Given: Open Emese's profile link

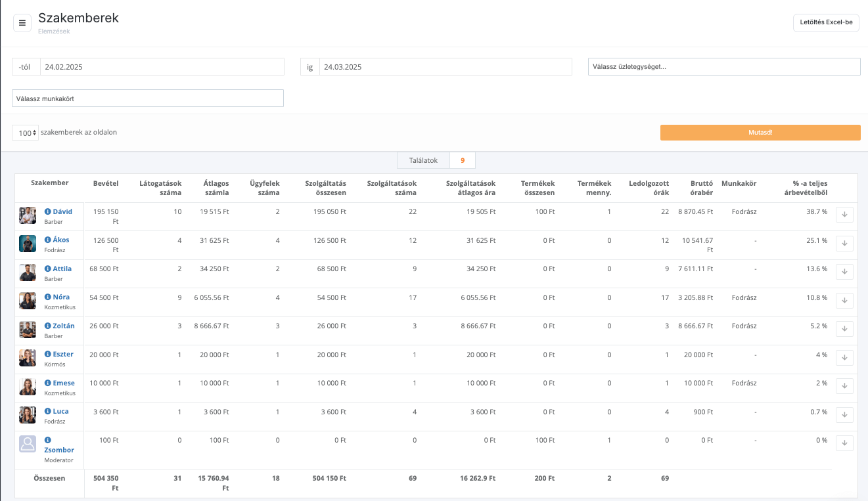Looking at the screenshot, I should click(x=64, y=383).
